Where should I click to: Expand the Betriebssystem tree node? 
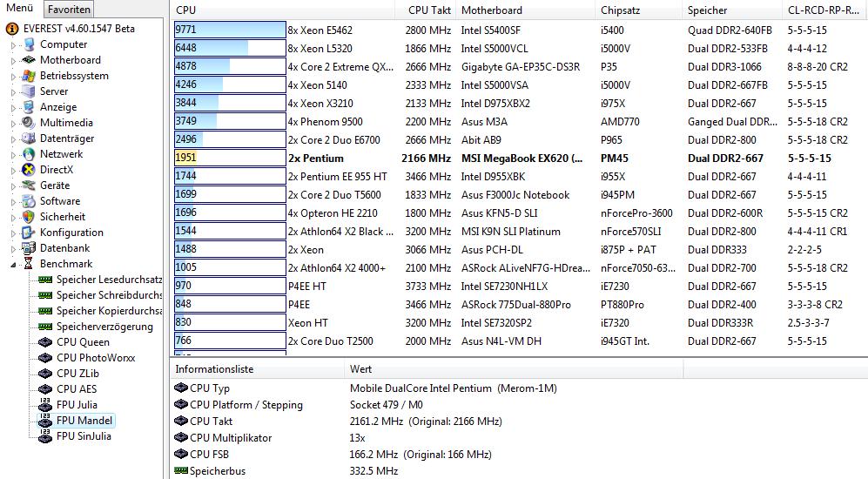pos(13,77)
